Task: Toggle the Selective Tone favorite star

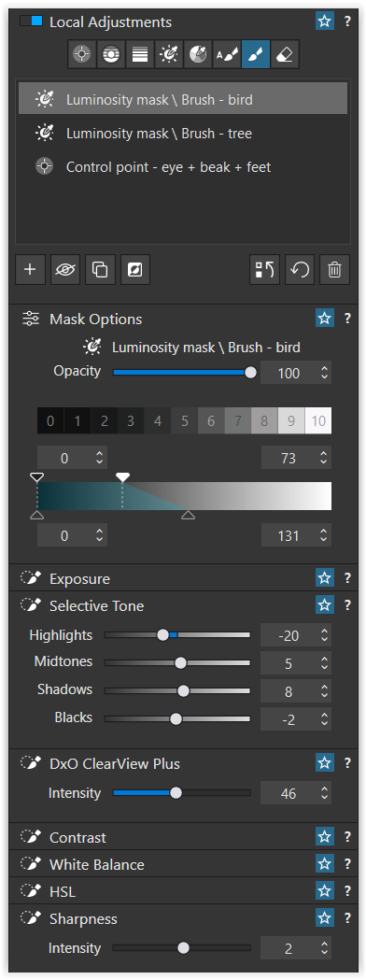Action: pyautogui.click(x=325, y=605)
